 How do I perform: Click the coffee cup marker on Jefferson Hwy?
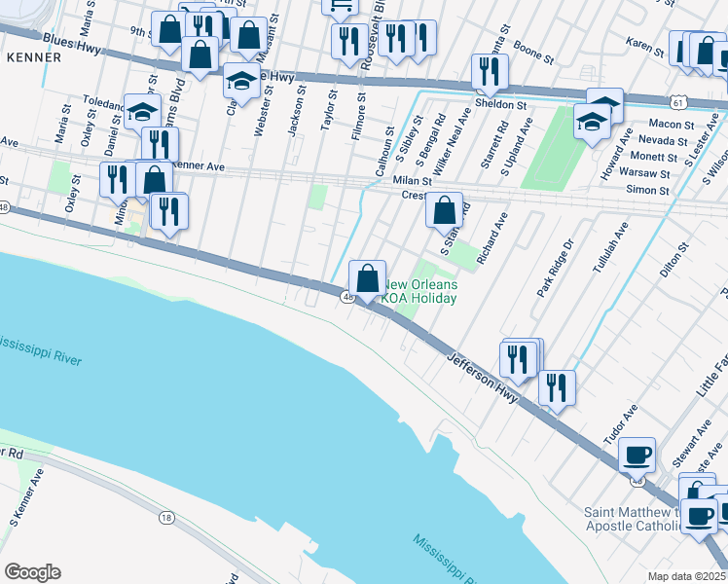pos(637,458)
